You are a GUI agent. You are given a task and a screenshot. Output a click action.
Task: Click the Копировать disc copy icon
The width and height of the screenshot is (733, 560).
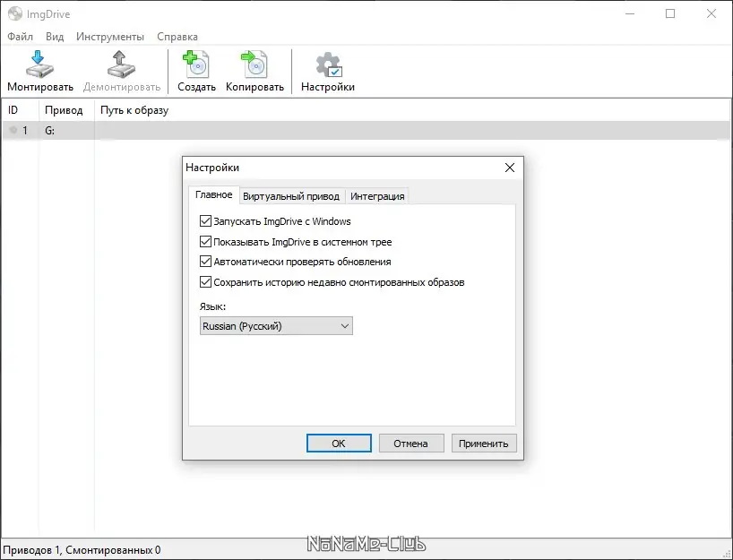point(254,65)
